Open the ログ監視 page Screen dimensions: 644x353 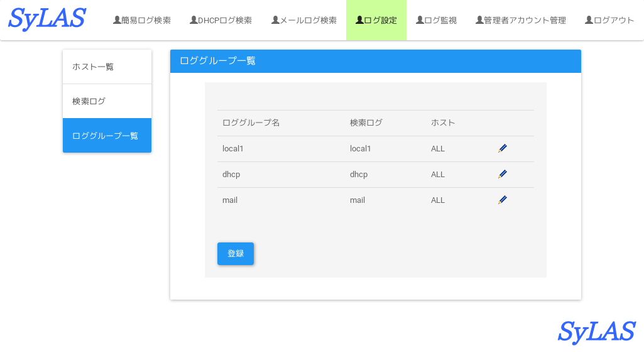[436, 20]
